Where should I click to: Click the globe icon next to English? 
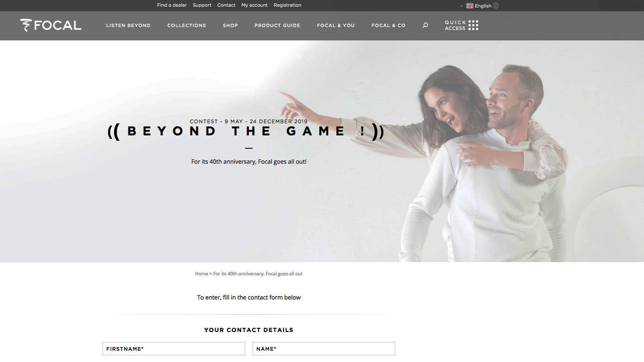tap(496, 6)
